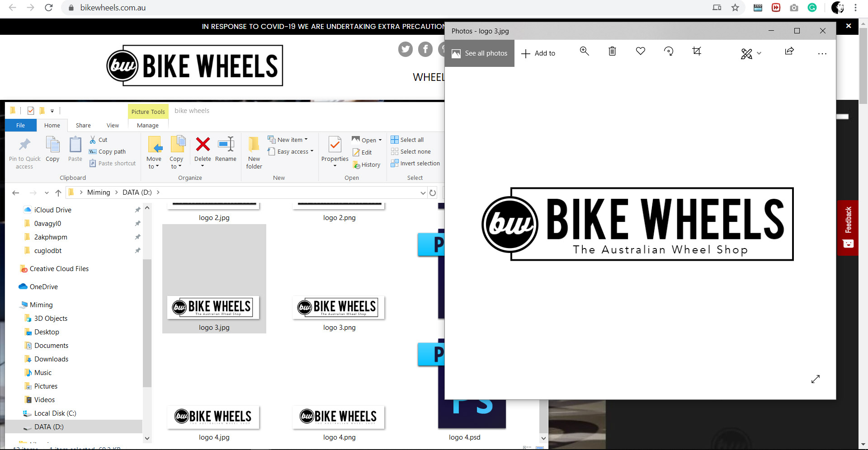Click the Paste icon in the ribbon
The height and width of the screenshot is (450, 868).
[75, 149]
